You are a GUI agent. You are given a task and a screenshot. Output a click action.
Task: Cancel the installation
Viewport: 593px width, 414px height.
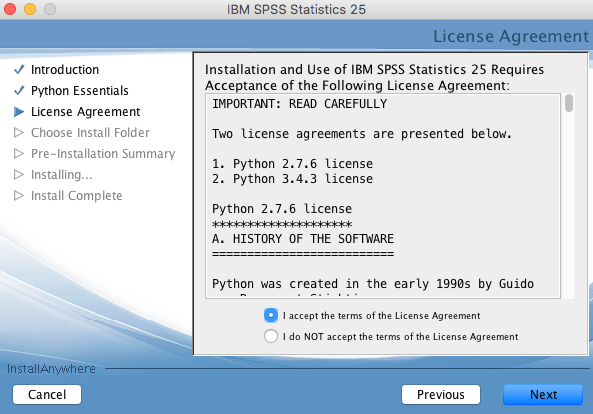pos(47,395)
